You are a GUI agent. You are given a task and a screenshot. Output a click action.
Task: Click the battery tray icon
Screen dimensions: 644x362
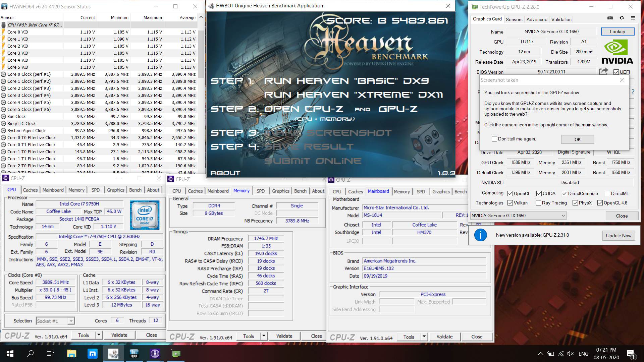(x=550, y=354)
